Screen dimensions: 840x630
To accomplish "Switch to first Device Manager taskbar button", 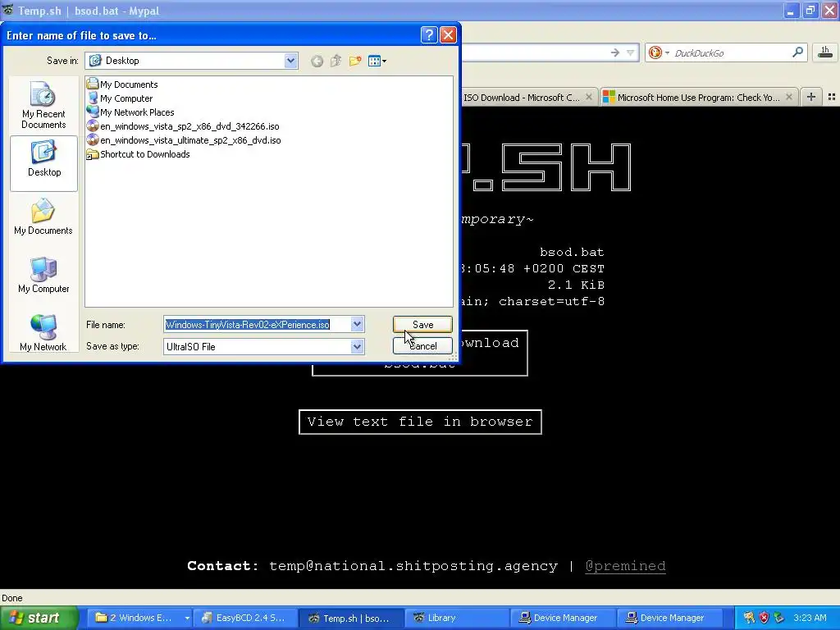I will [x=563, y=618].
